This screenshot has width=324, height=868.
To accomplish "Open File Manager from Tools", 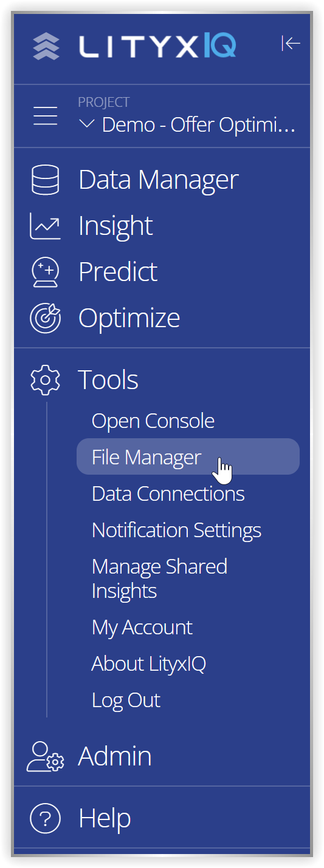I will pyautogui.click(x=188, y=456).
